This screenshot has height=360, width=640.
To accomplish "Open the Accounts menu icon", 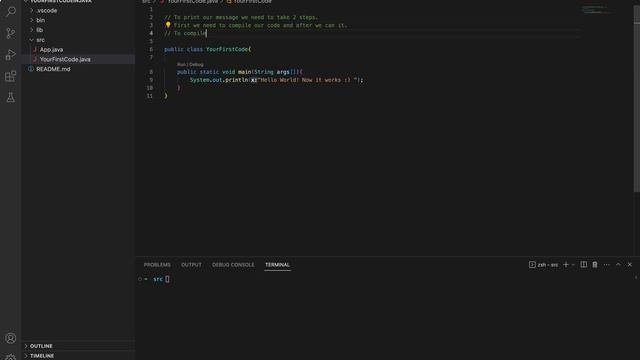I will point(11,338).
